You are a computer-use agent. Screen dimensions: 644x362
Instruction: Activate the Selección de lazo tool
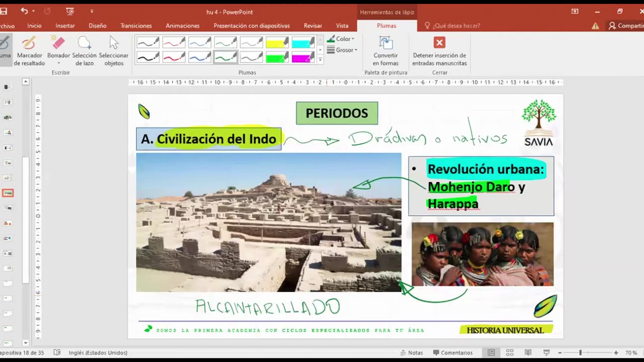84,51
